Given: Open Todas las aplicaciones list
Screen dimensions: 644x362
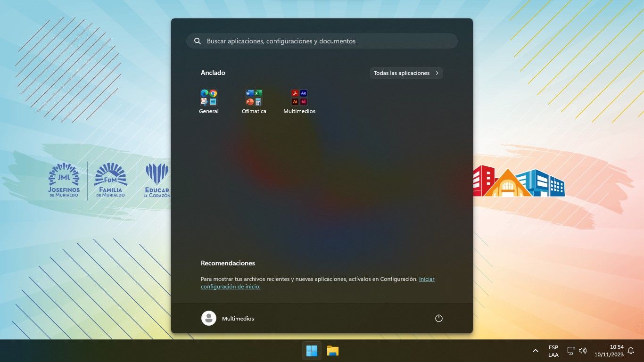Looking at the screenshot, I should coord(406,73).
